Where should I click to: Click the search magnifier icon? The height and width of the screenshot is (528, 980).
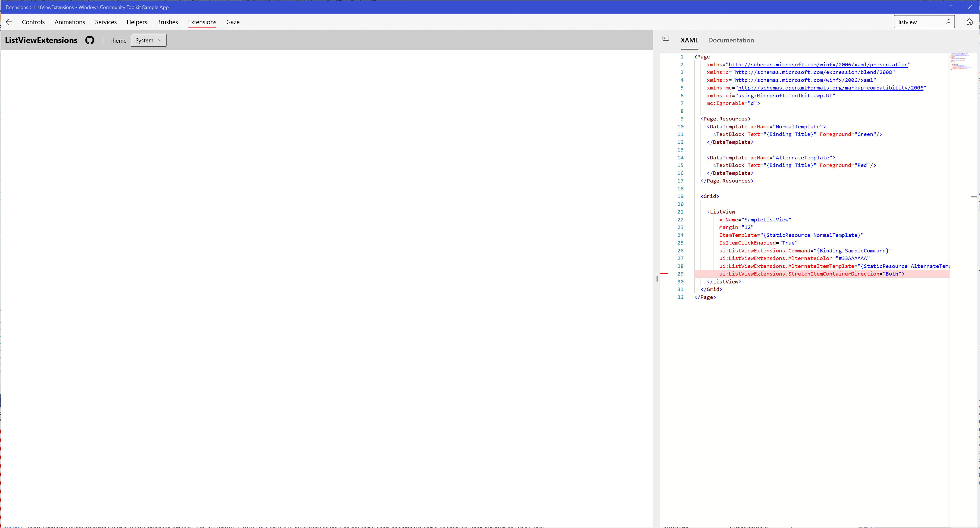pyautogui.click(x=948, y=22)
